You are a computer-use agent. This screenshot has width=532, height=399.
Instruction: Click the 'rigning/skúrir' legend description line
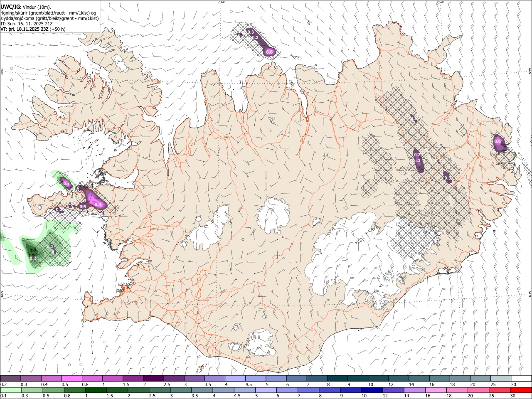(x=48, y=13)
